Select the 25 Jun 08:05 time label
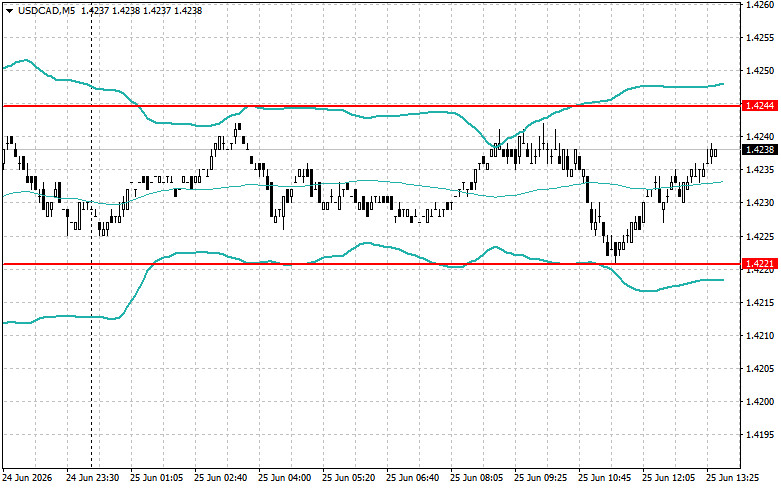The image size is (781, 489). tap(477, 478)
